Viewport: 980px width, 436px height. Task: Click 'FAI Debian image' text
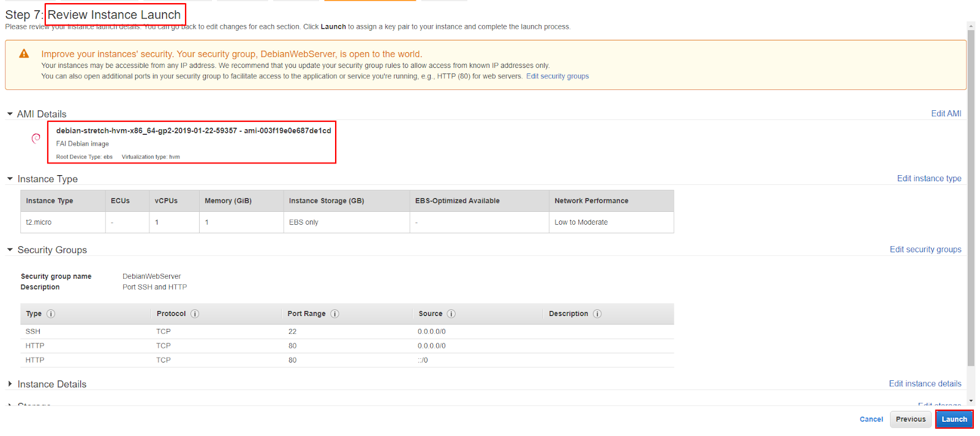83,144
